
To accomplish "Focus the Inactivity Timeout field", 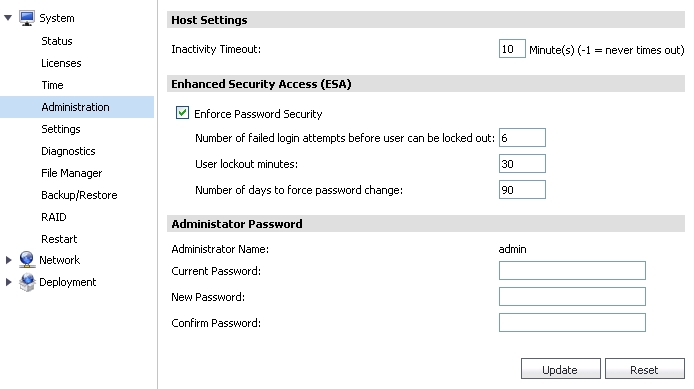I will click(512, 49).
